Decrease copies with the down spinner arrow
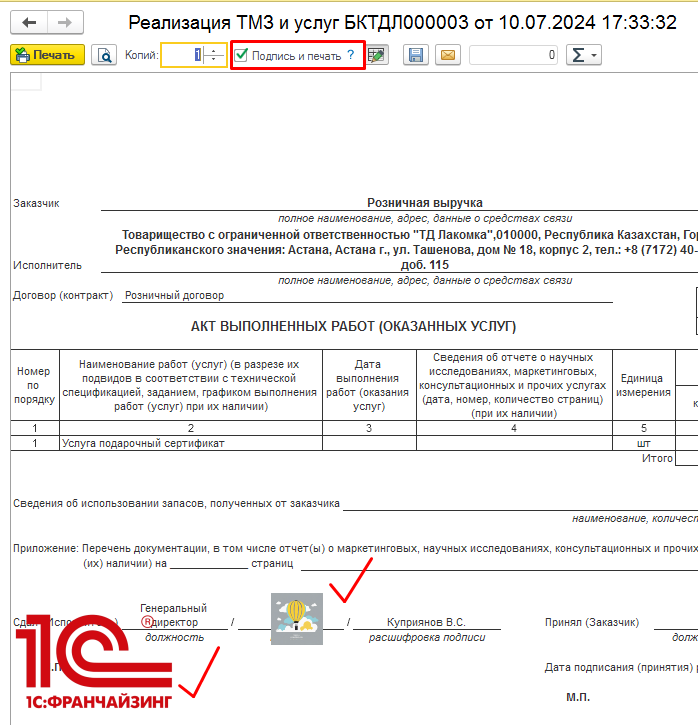Image resolution: width=698 pixels, height=725 pixels. click(215, 61)
